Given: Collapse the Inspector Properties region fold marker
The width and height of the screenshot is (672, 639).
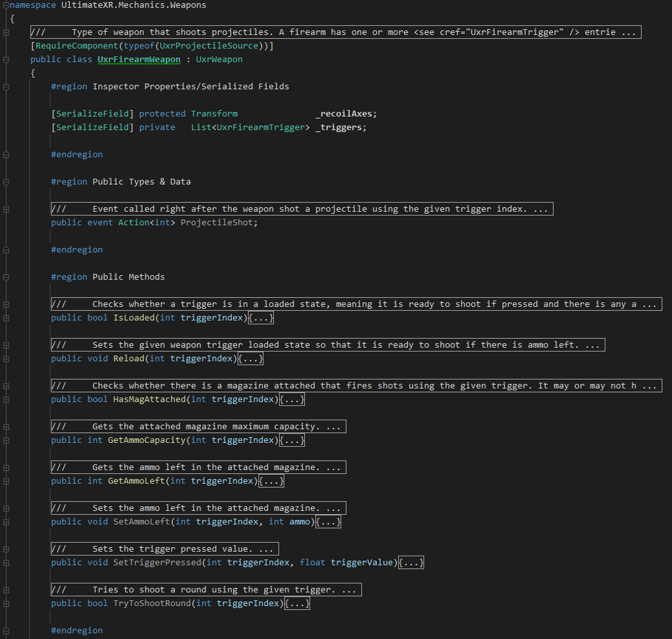Looking at the screenshot, I should pyautogui.click(x=6, y=86).
